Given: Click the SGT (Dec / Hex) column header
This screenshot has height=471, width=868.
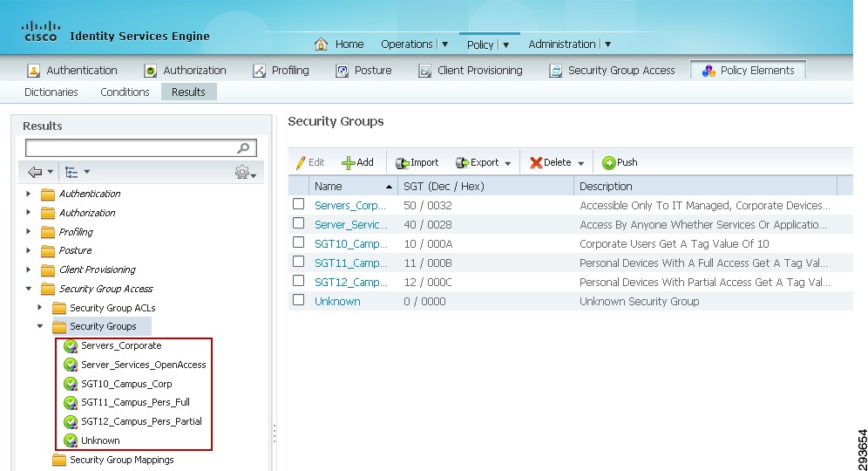Looking at the screenshot, I should tap(486, 186).
